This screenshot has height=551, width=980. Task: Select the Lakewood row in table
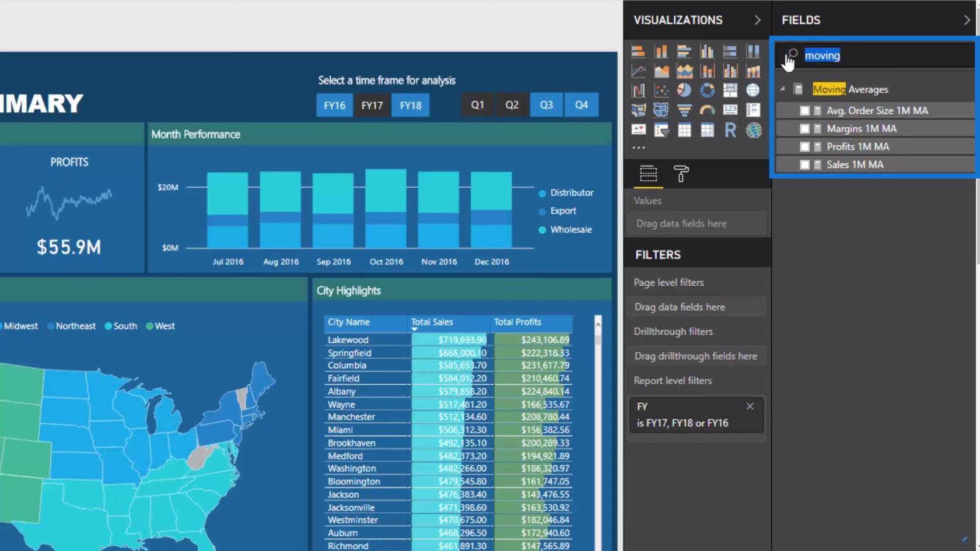(x=448, y=340)
